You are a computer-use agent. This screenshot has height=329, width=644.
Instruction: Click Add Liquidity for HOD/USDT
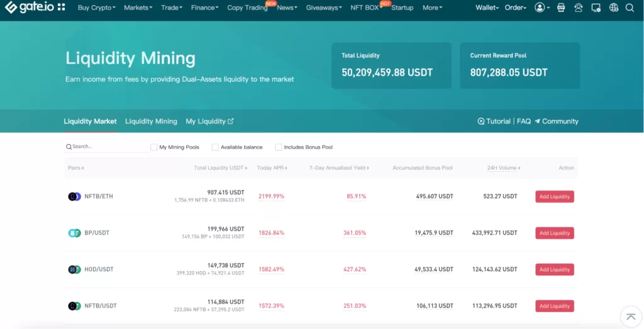click(x=555, y=269)
